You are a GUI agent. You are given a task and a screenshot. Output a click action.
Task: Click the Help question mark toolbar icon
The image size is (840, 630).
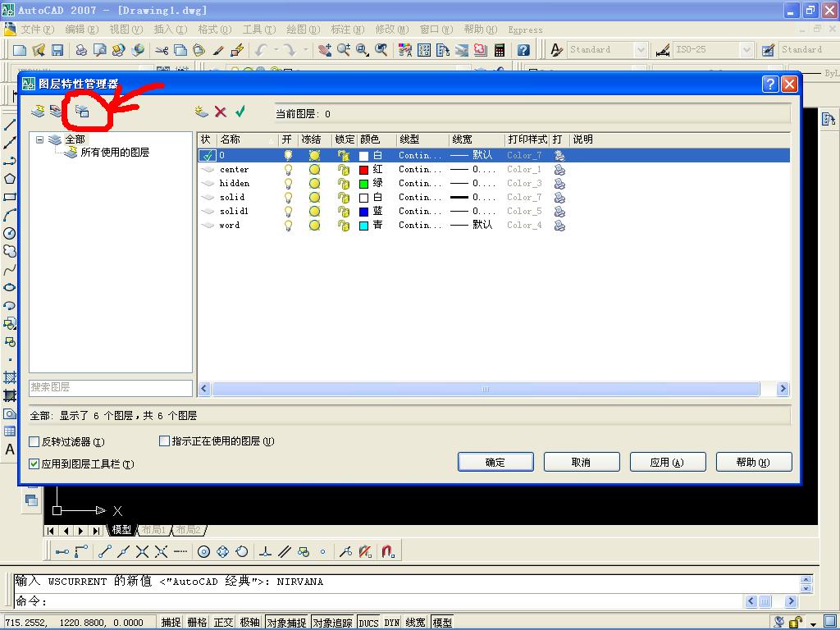(523, 50)
